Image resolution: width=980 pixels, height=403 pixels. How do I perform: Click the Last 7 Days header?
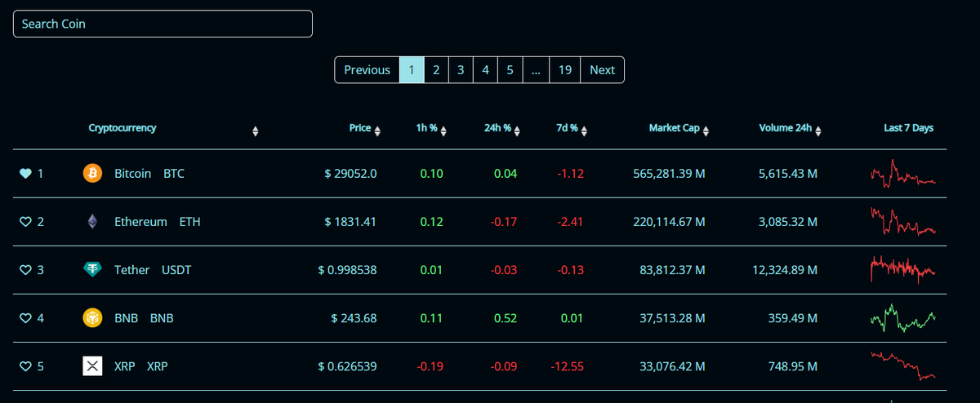click(908, 128)
